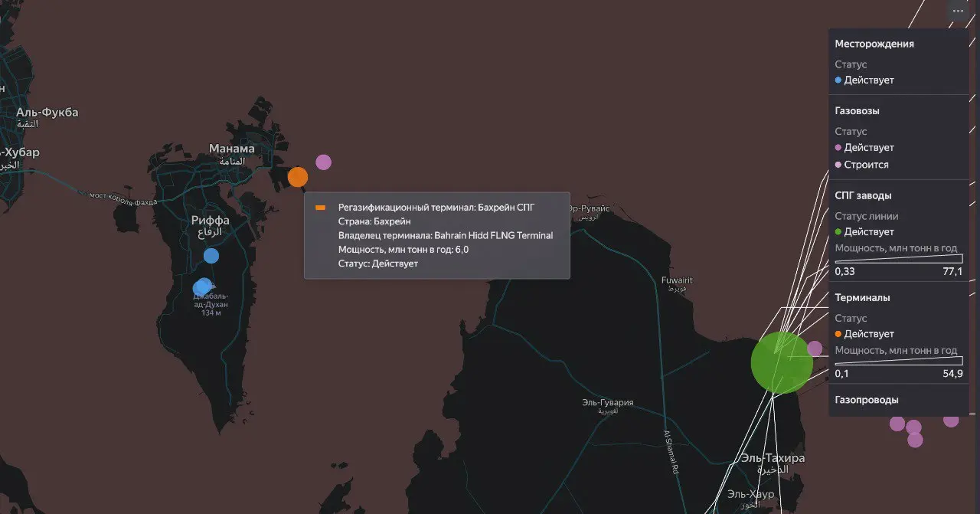
Task: Collapse the Месторождения legend section
Action: point(874,44)
